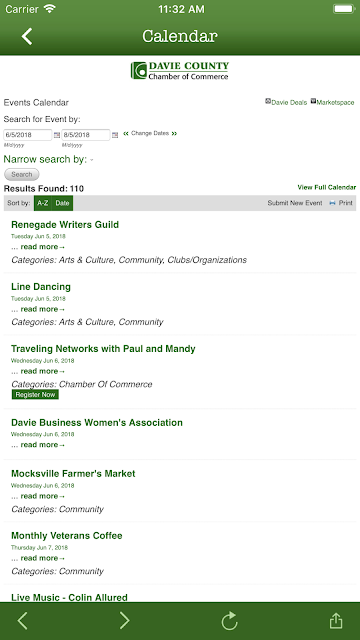Open the share icon in bottom toolbar
This screenshot has width=360, height=640.
click(x=336, y=620)
